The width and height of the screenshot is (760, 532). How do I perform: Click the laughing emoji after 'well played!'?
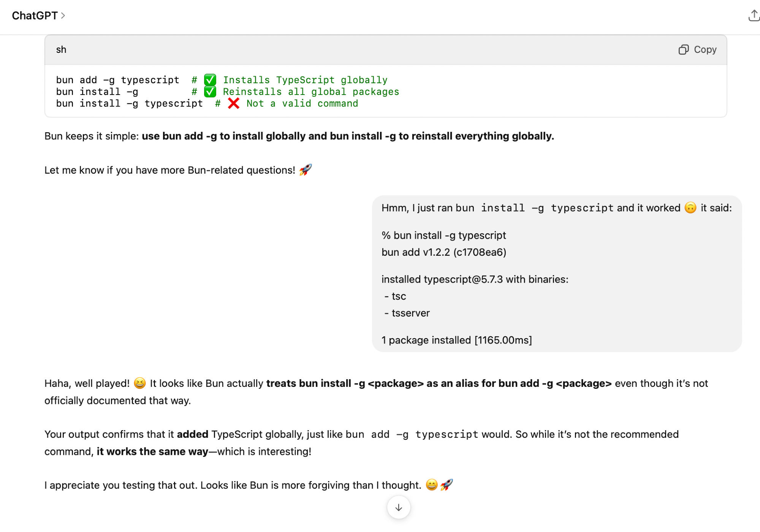tap(139, 383)
